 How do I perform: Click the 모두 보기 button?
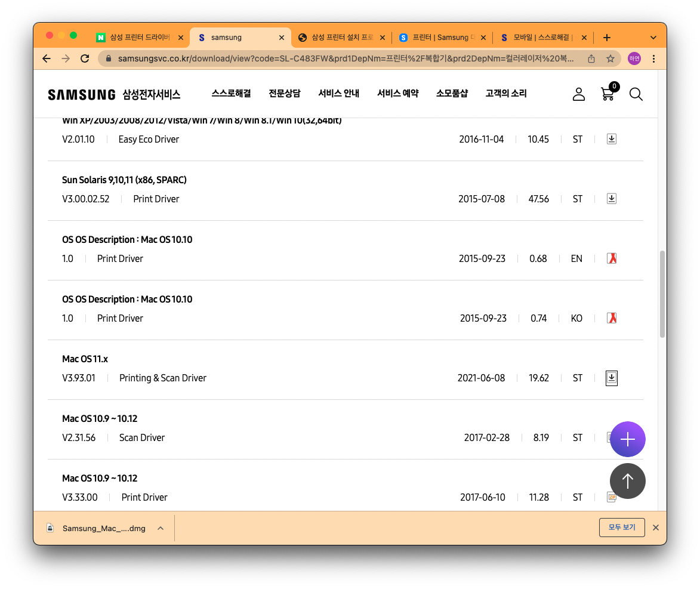(x=622, y=528)
